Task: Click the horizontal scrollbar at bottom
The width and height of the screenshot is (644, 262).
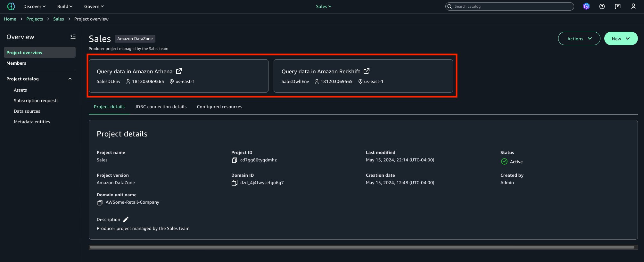Action: coord(362,247)
